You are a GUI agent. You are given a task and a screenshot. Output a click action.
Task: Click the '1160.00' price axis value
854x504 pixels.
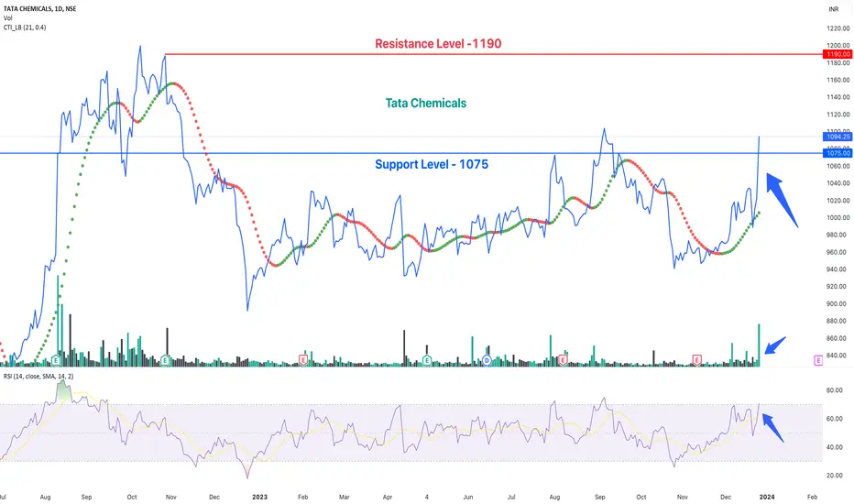click(x=838, y=80)
